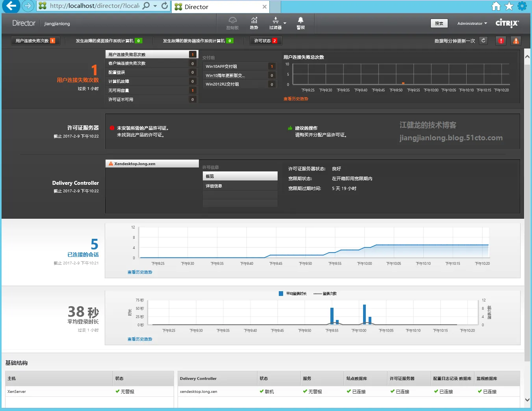The image size is (532, 411).
Task: Click the 平均登录时长 legend blue square
Action: pyautogui.click(x=281, y=294)
